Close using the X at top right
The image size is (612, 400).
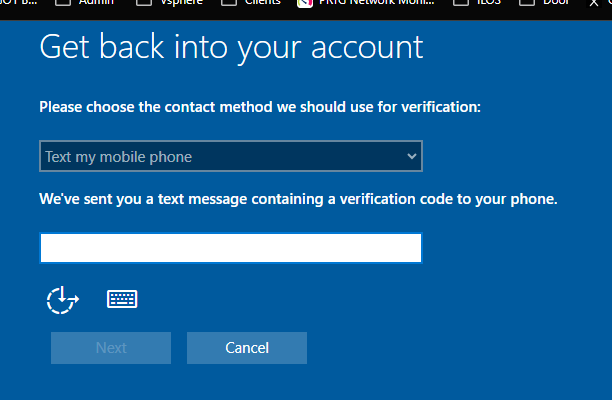[x=594, y=3]
